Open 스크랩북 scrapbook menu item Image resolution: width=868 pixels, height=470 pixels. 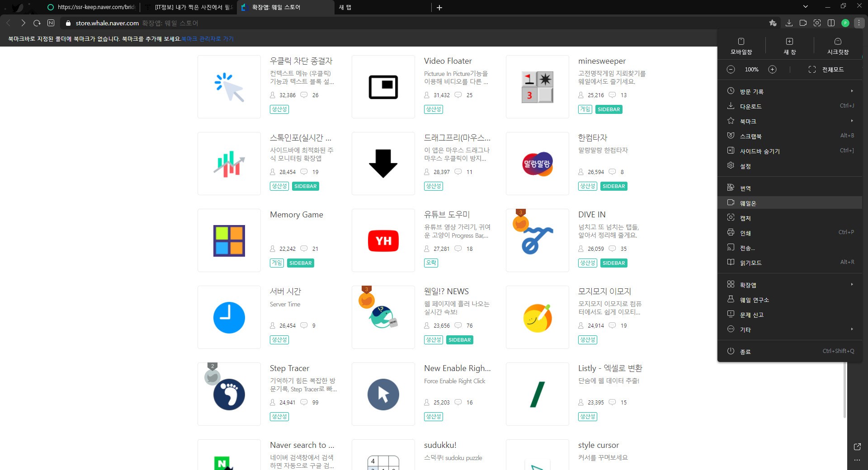(790, 136)
